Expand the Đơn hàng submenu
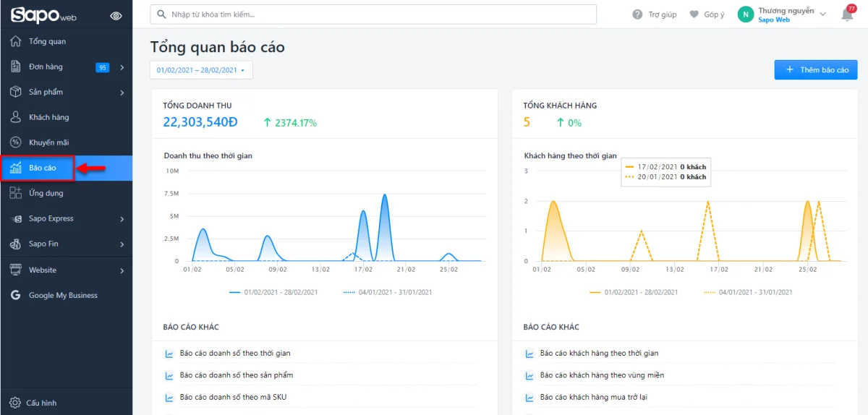 [x=122, y=67]
